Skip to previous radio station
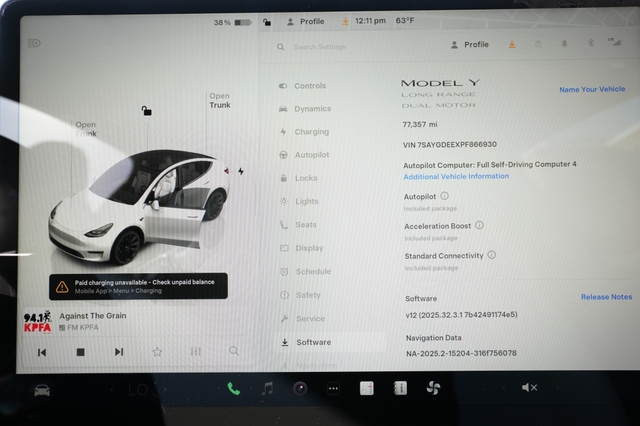 42,352
